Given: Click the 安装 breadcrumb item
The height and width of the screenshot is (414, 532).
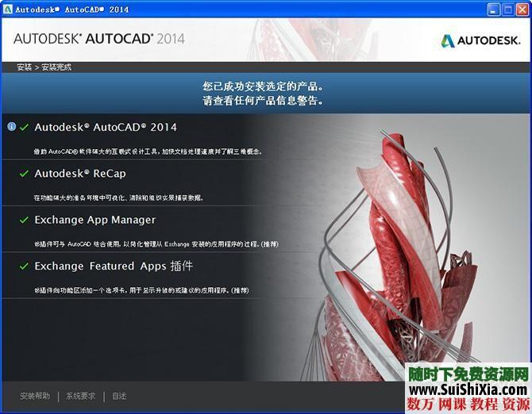Looking at the screenshot, I should (x=25, y=67).
